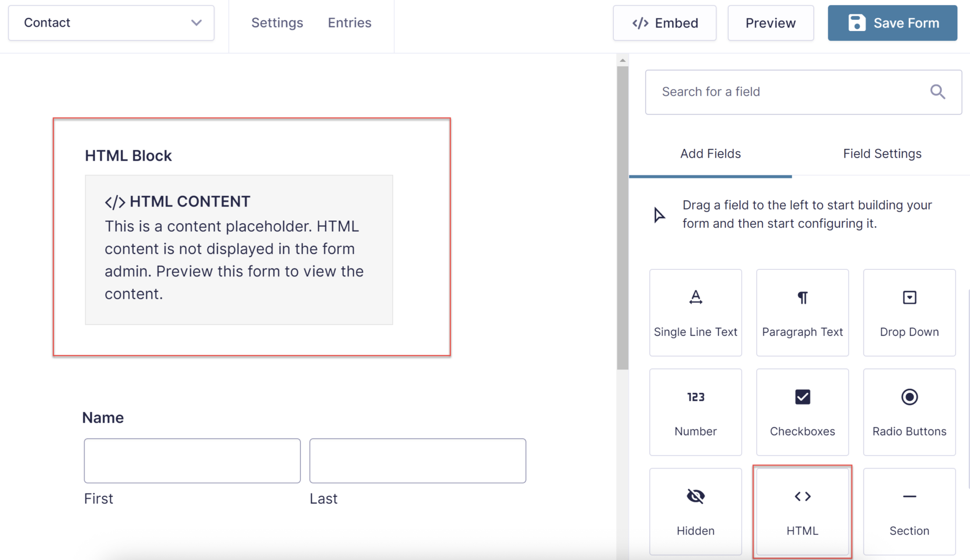The image size is (970, 560).
Task: Add a Radio Buttons field
Action: click(909, 412)
